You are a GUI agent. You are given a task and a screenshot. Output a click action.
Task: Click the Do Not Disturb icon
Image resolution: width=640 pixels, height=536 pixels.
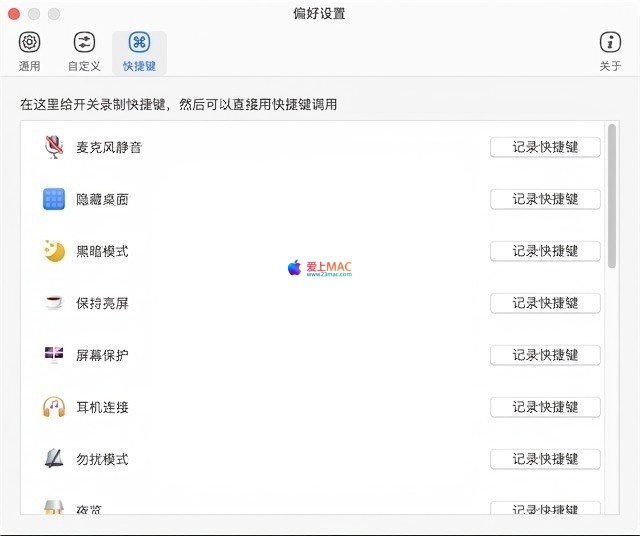click(x=54, y=459)
